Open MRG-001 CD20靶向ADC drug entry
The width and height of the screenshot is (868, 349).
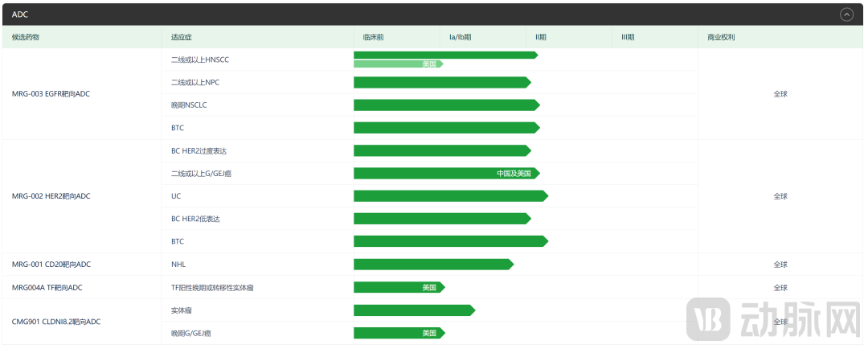[x=51, y=265]
